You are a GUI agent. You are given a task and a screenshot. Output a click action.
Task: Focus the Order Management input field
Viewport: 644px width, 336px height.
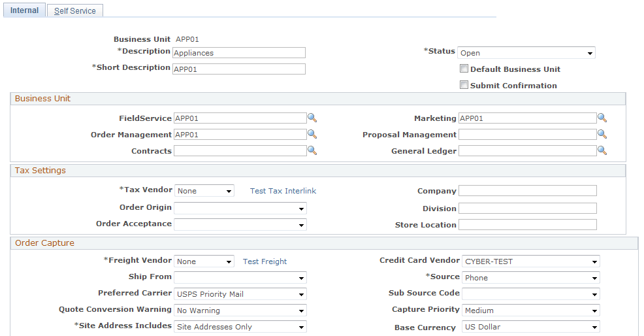pyautogui.click(x=240, y=135)
